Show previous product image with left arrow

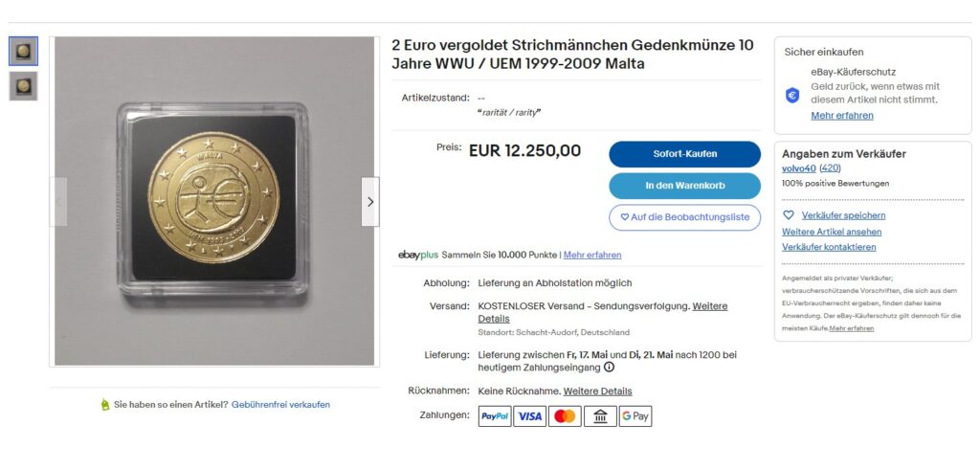tap(58, 201)
